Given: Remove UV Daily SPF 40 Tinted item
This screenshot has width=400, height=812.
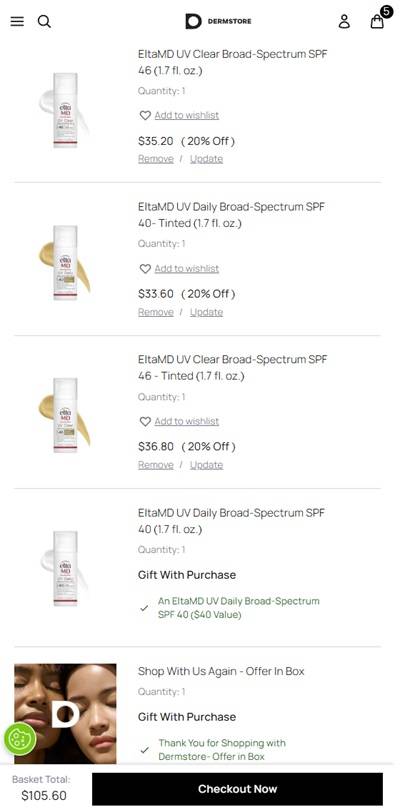Looking at the screenshot, I should click(155, 312).
